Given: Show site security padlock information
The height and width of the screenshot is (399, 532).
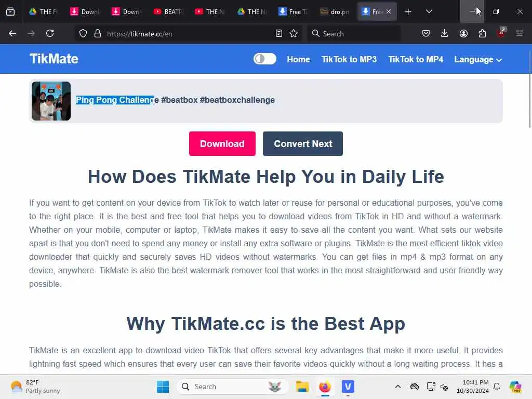Looking at the screenshot, I should [x=98, y=34].
